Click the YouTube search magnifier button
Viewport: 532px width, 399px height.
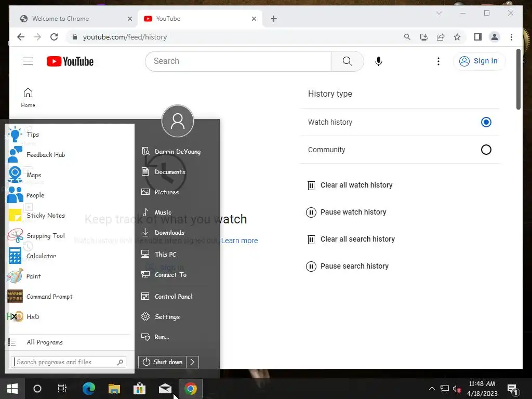[348, 61]
